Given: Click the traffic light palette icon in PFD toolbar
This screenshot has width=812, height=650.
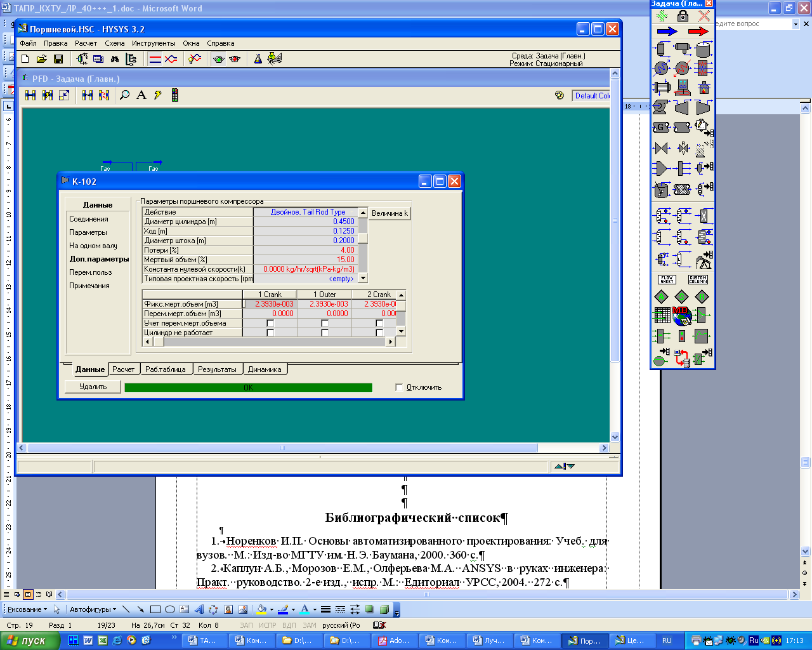Looking at the screenshot, I should click(x=174, y=95).
